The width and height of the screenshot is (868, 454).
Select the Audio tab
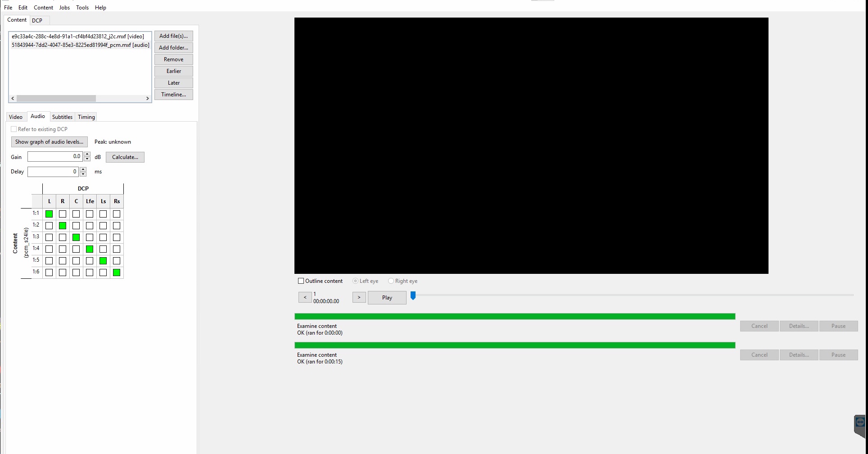pos(38,116)
